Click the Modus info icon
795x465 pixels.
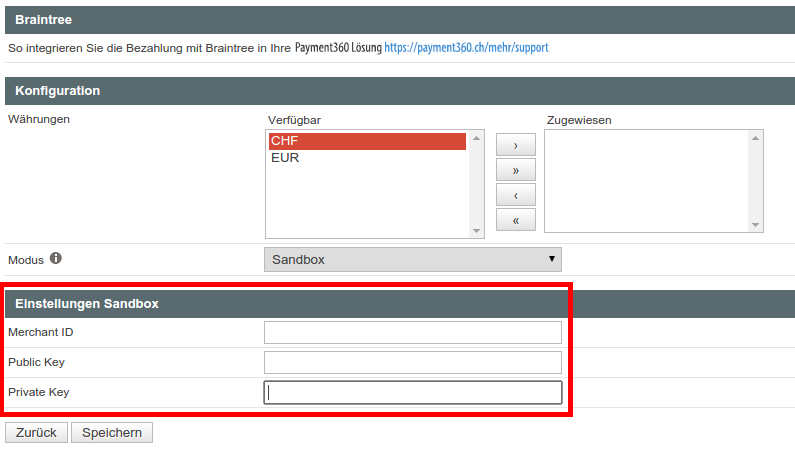[x=56, y=259]
